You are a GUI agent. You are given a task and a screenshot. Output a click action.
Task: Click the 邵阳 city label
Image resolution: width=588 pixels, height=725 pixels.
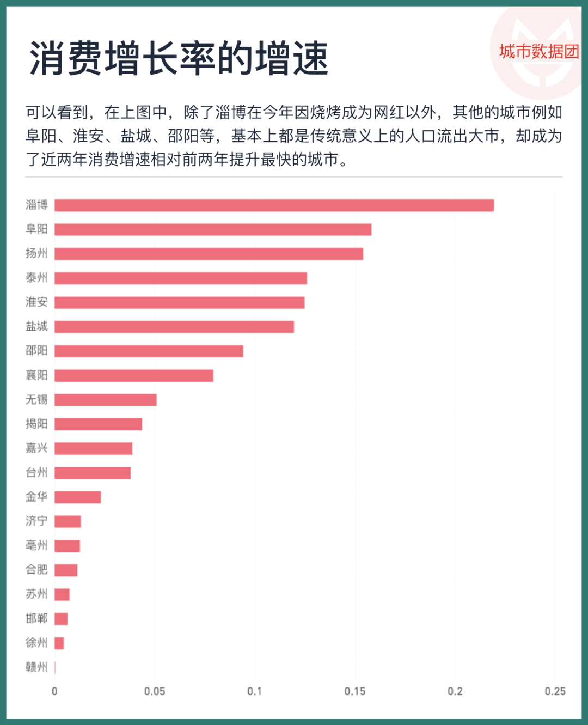pos(36,351)
